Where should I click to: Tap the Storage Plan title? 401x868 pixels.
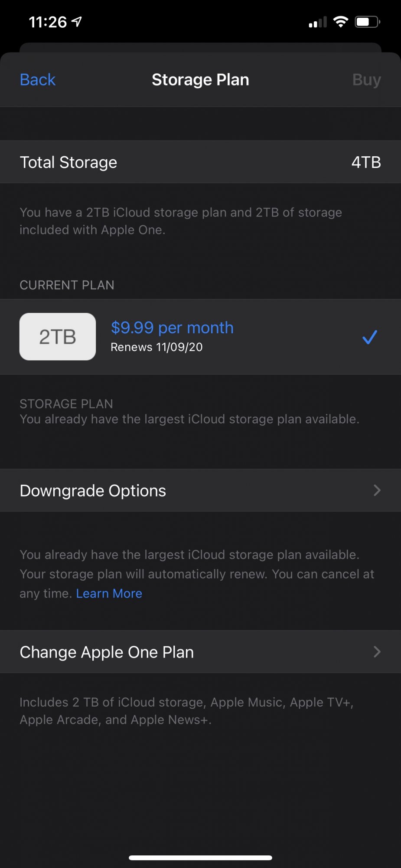(200, 80)
